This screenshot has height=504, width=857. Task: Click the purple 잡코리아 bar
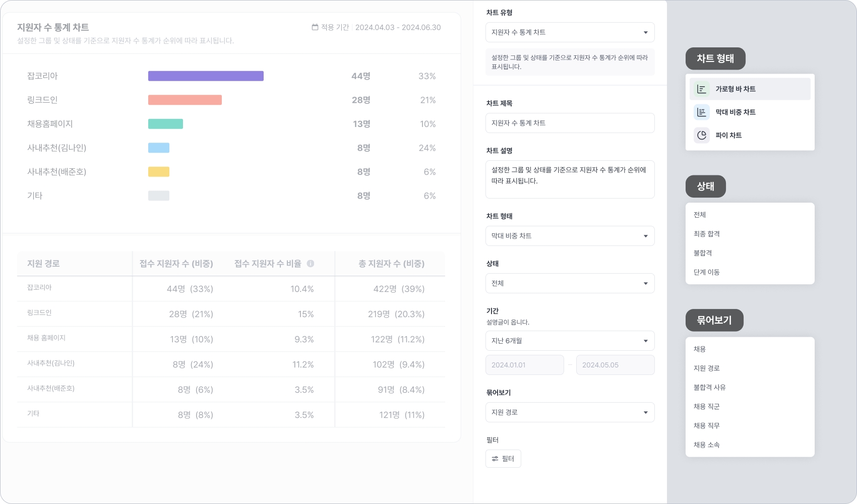[206, 76]
